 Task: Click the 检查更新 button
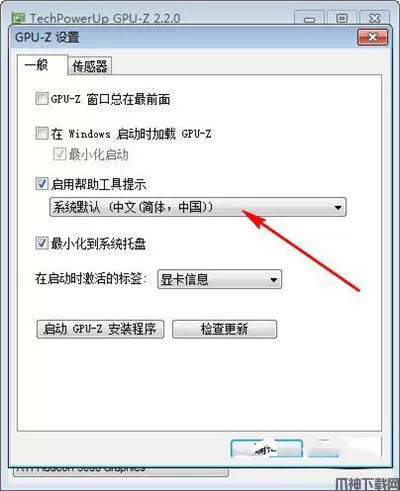224,329
